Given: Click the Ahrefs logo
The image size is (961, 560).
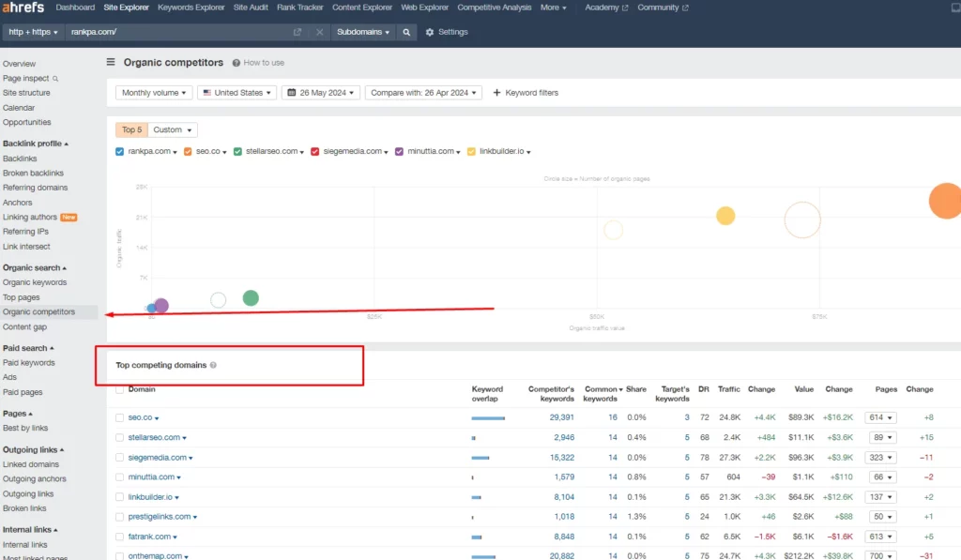Looking at the screenshot, I should 23,8.
